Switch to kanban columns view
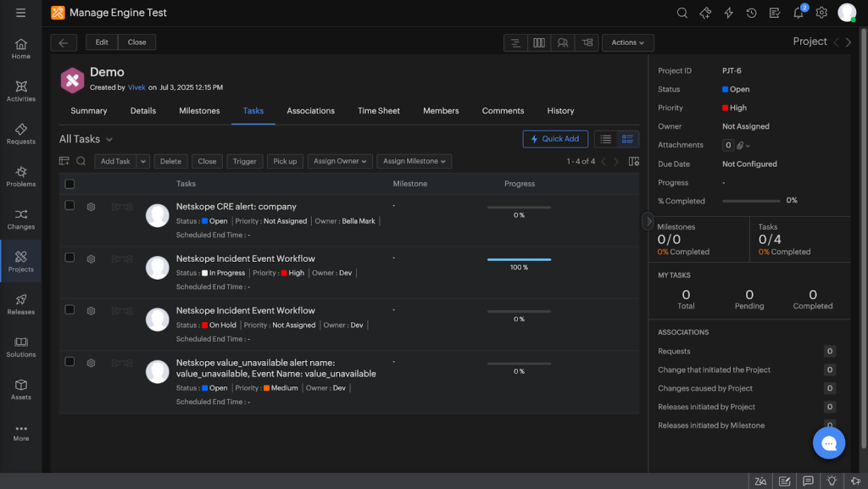Viewport: 868px width, 489px height. click(538, 42)
